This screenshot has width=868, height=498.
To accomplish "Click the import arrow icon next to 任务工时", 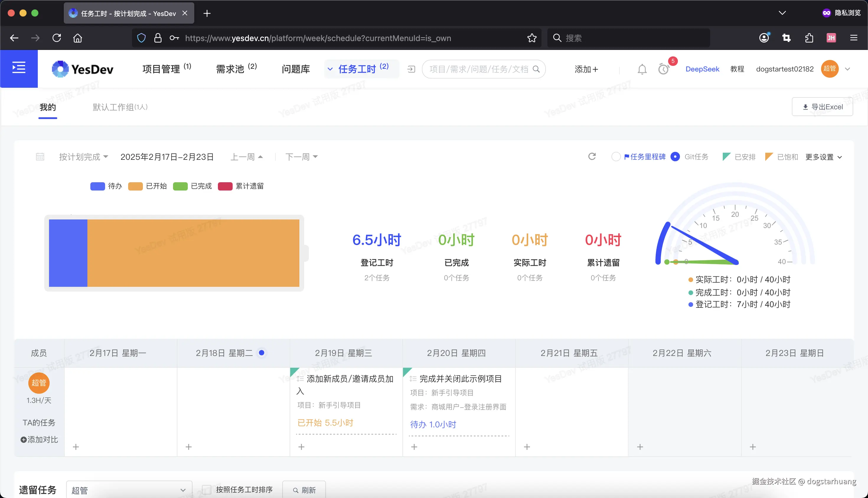I will point(411,69).
